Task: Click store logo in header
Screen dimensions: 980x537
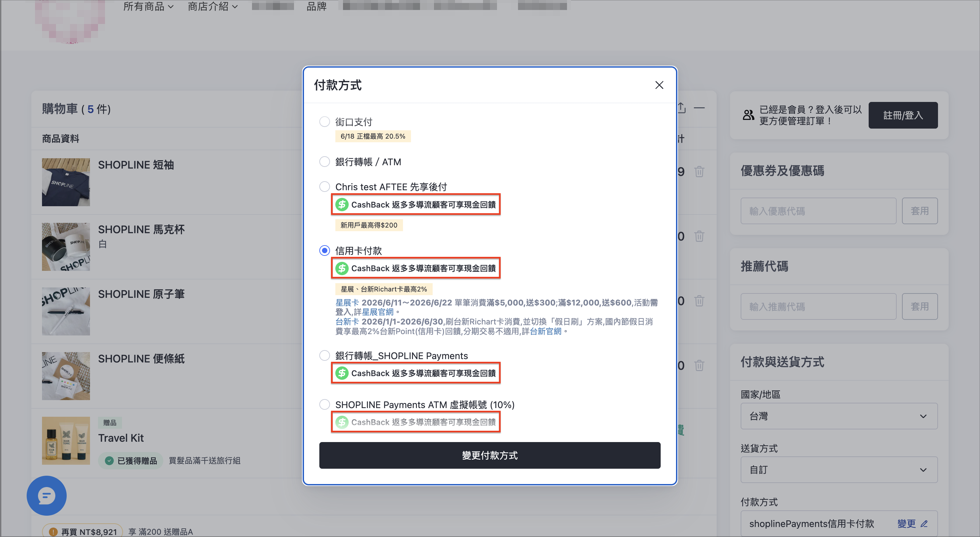Action: (x=70, y=21)
